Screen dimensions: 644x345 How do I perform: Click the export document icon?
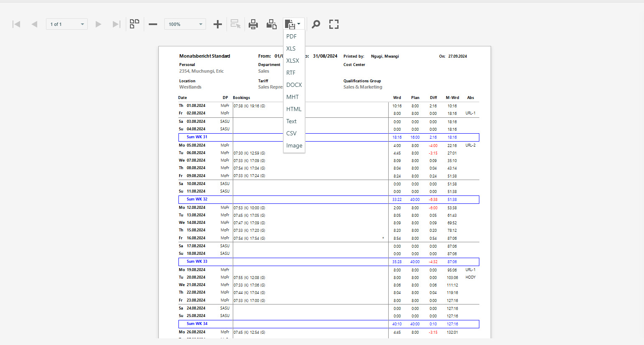coord(290,24)
